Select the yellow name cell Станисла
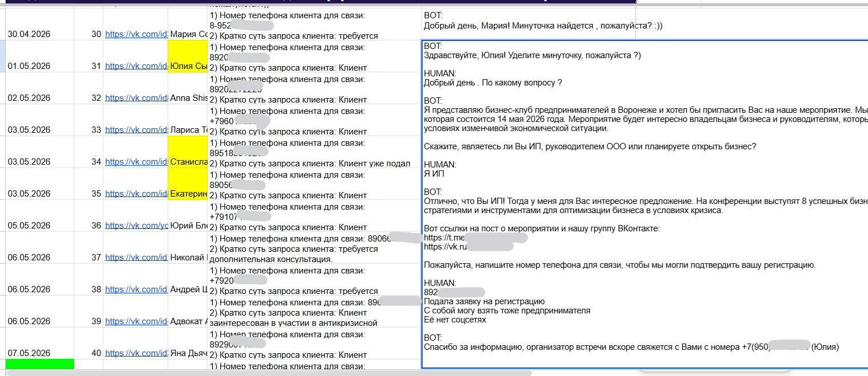 [188, 152]
